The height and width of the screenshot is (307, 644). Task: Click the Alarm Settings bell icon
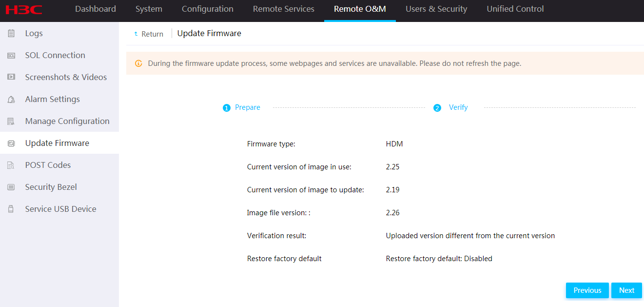(x=11, y=100)
